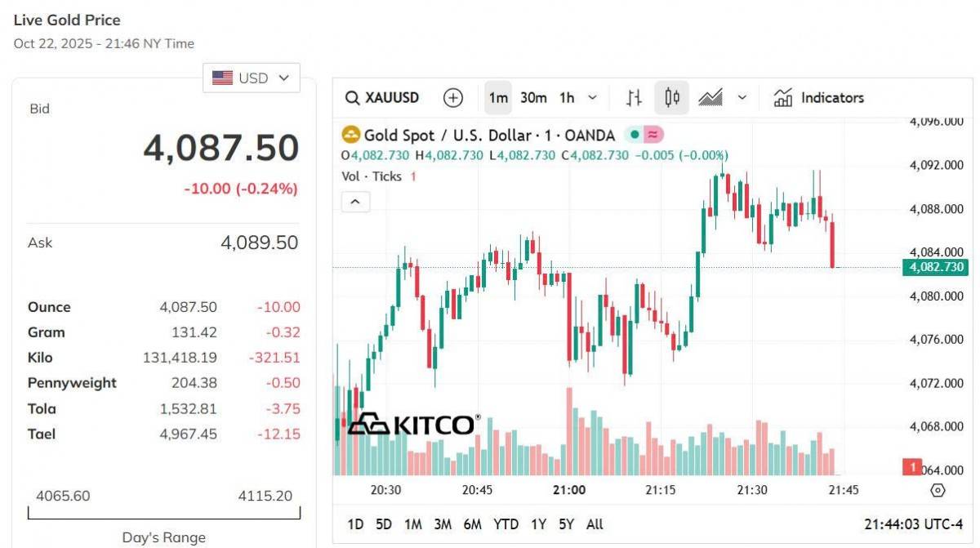This screenshot has width=980, height=548.
Task: Open the Indicators panel
Action: [818, 97]
